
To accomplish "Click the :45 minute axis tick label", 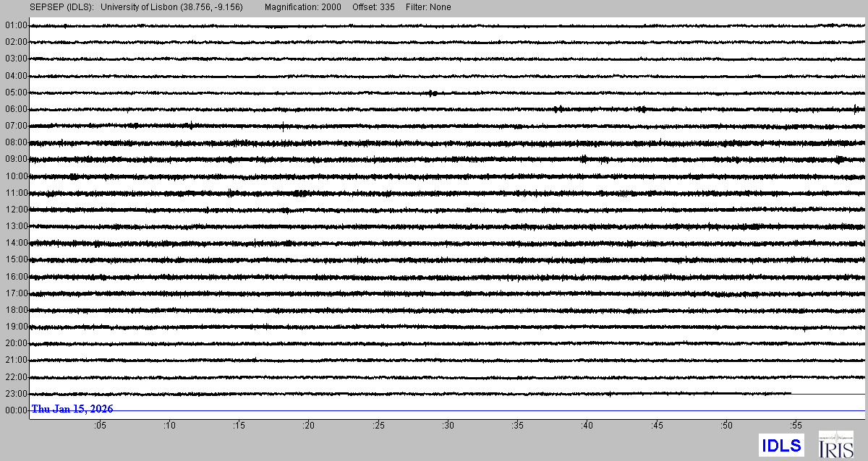I will point(656,426).
